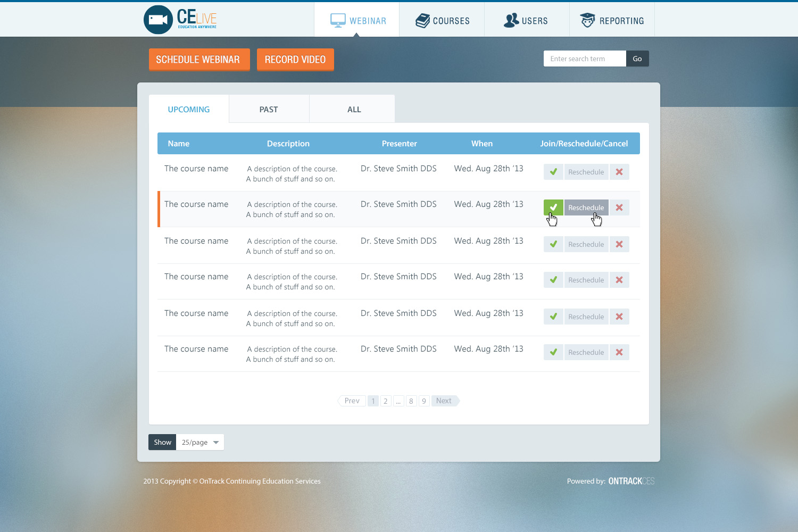798x532 pixels.
Task: Click the join checkmark in last row
Action: [x=553, y=352]
